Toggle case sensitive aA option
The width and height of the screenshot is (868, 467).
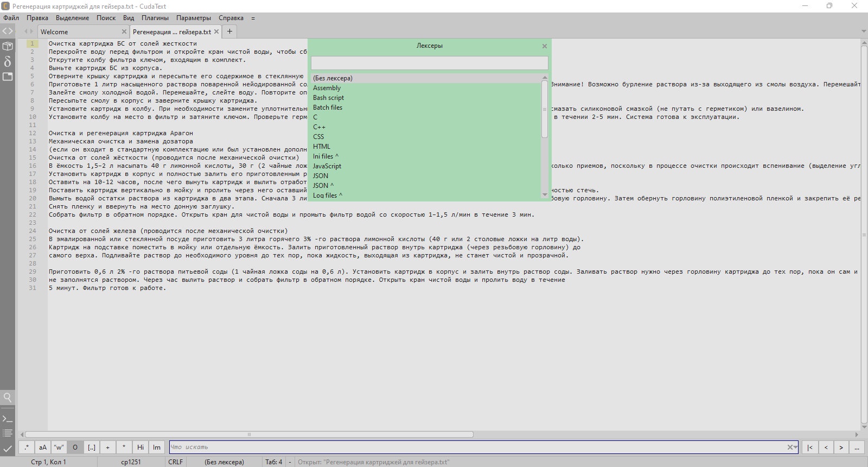[x=43, y=447]
